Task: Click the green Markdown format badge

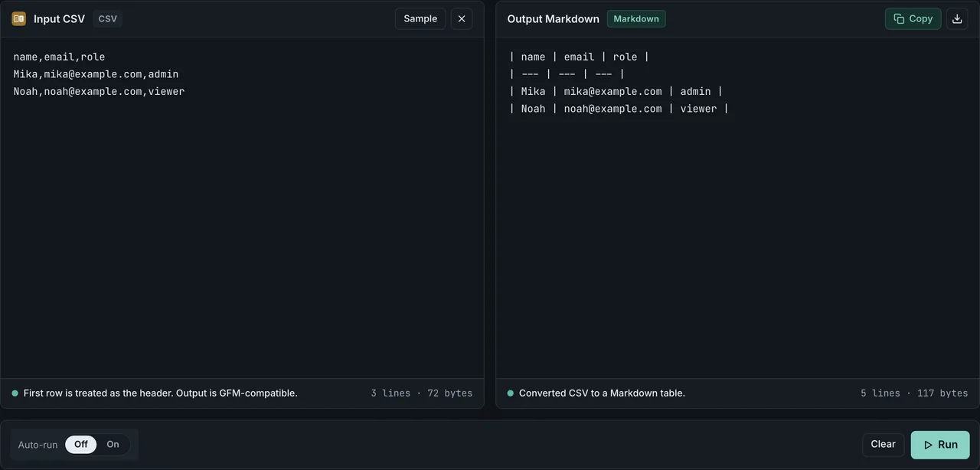Action: click(636, 18)
